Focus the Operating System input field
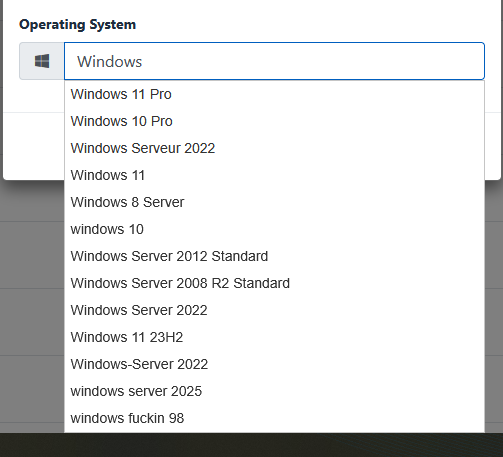The height and width of the screenshot is (457, 503). [x=274, y=61]
